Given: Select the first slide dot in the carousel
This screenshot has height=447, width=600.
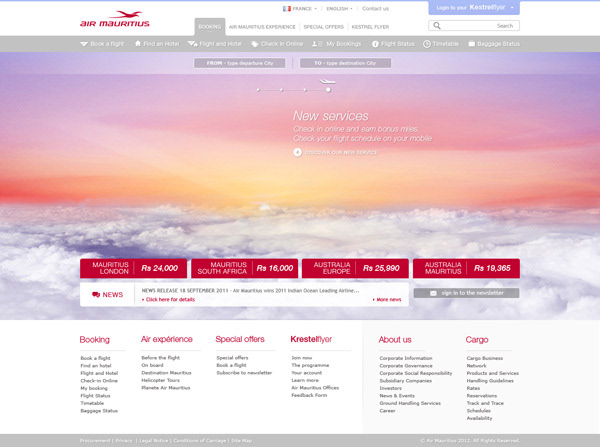Looking at the screenshot, I should (x=258, y=90).
